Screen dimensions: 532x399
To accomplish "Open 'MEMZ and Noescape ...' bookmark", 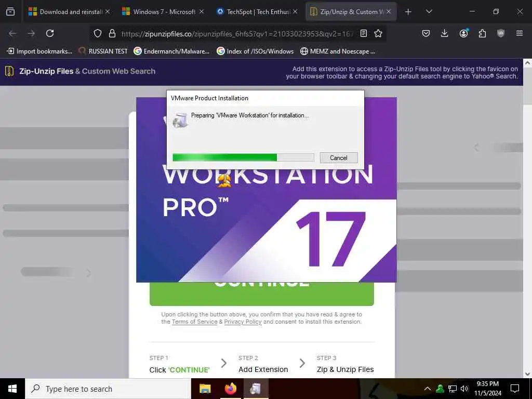I will point(338,51).
